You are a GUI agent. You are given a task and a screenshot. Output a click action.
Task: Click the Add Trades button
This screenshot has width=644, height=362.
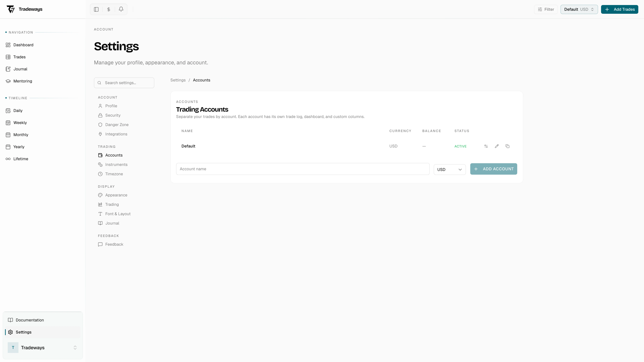tap(619, 9)
